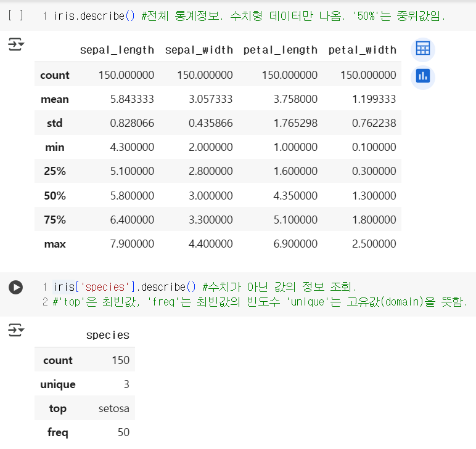Click species count value 150
The width and height of the screenshot is (476, 449).
[x=120, y=360]
